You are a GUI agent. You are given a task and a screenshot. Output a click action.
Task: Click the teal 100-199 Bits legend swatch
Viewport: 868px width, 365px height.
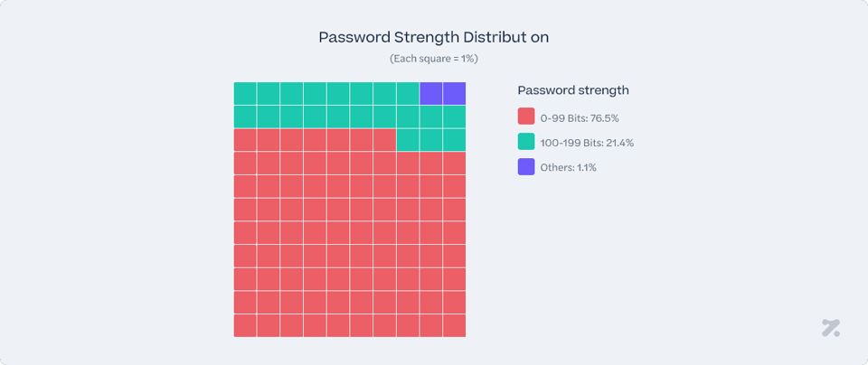[x=526, y=142]
